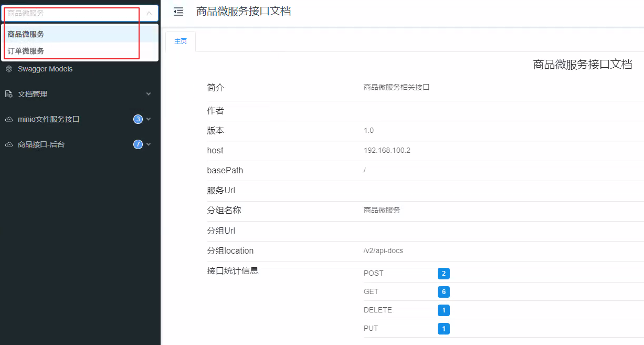Click the 服务Url label

point(221,191)
